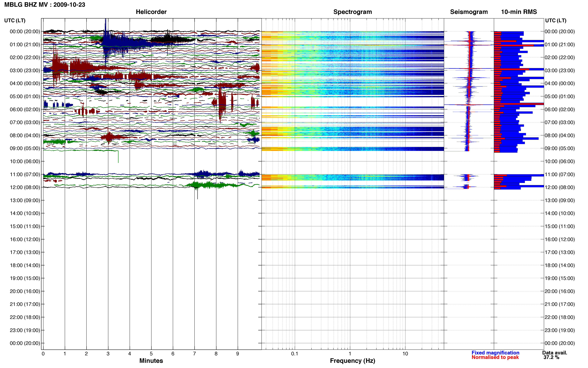Click right axis label '06:00 (02:00)'

tap(560, 109)
